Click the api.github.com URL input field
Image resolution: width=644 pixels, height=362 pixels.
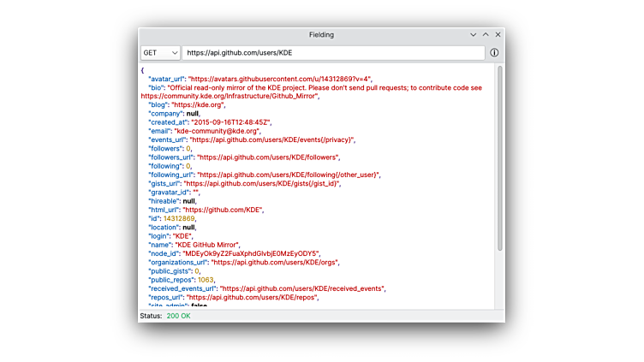coord(333,53)
